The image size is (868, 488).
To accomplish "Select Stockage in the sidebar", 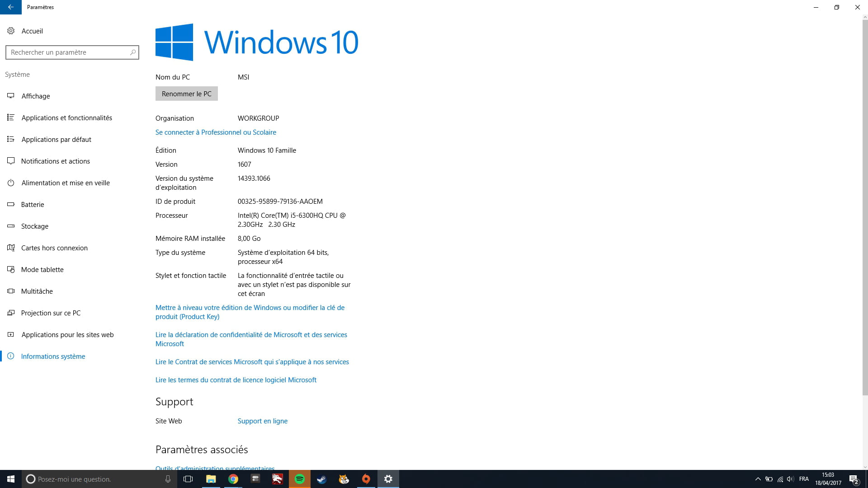I will [35, 226].
